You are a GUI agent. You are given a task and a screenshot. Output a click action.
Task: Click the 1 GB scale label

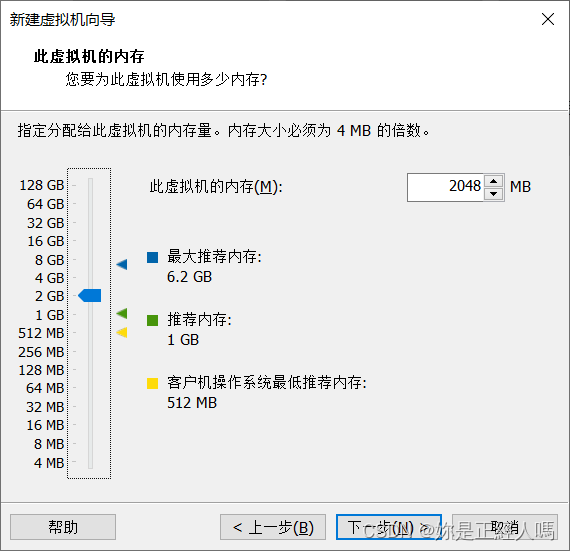50,315
